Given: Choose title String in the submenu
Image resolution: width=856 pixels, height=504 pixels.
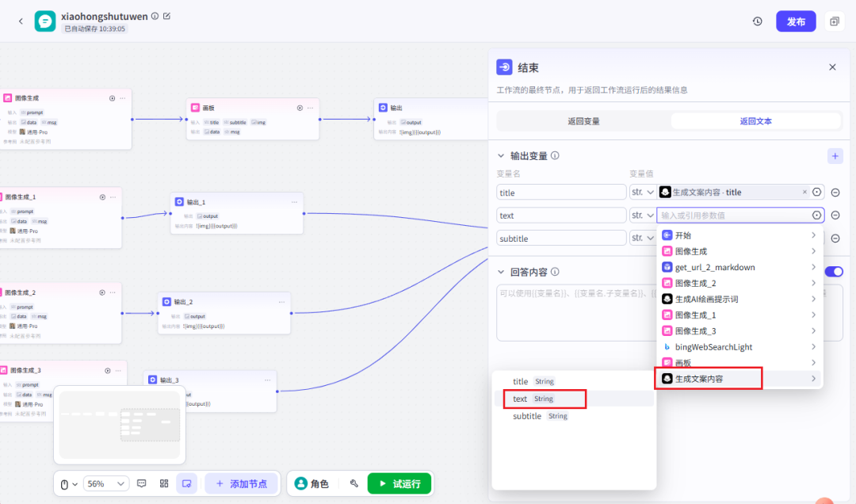Looking at the screenshot, I should [x=574, y=381].
